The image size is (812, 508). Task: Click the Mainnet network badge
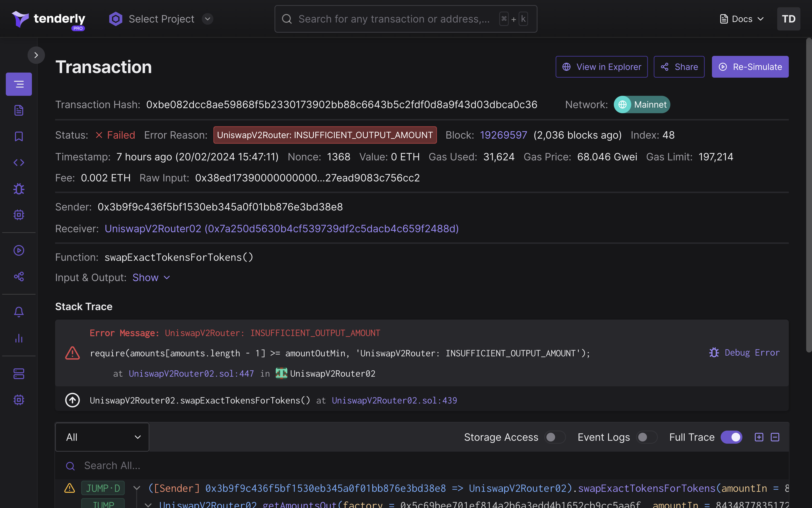pos(642,105)
